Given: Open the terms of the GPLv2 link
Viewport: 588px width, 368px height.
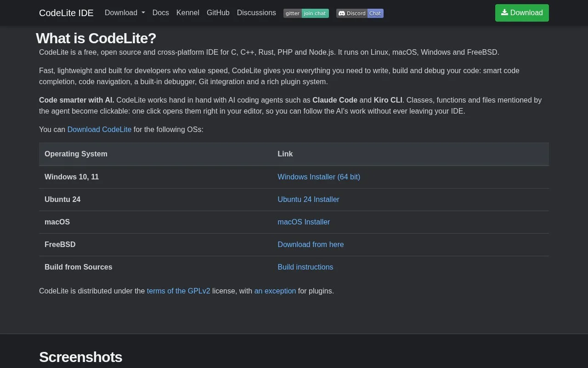Looking at the screenshot, I should [178, 291].
